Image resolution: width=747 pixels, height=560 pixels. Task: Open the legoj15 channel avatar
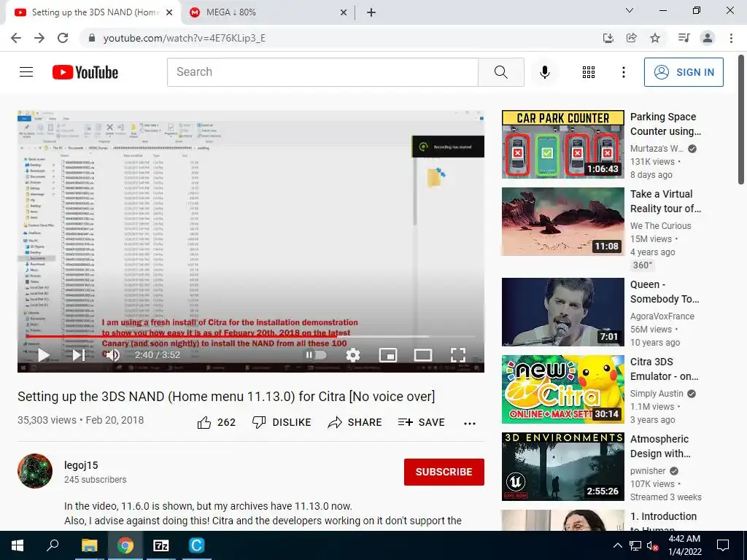pos(35,471)
